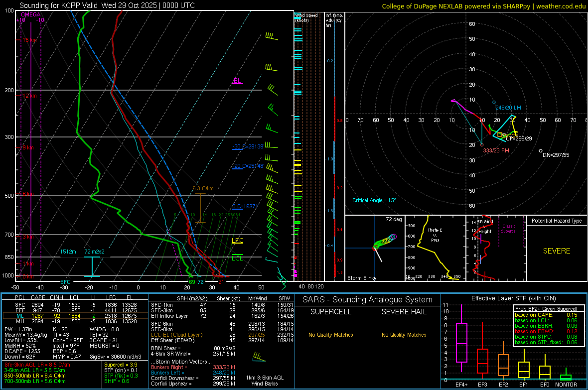Click the orange 'LCL-EL (Cloud Layer)' row
Viewport: 588px width, 390px height.
pyautogui.click(x=176, y=335)
